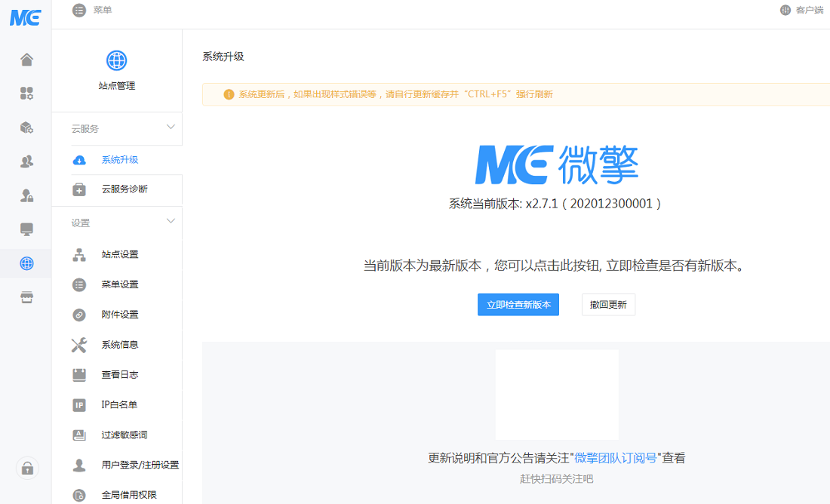Viewport: 830px width, 504px height.
Task: Click the user permissions icon in sidebar
Action: click(26, 195)
